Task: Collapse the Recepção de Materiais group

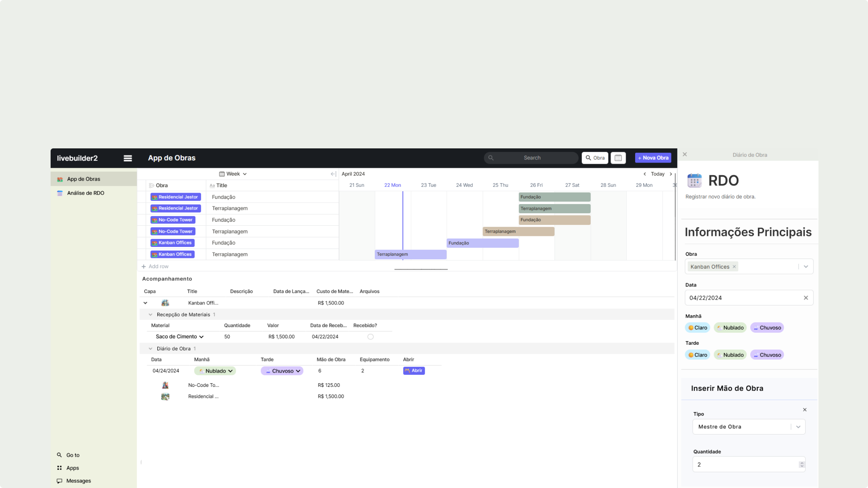Action: pyautogui.click(x=150, y=315)
